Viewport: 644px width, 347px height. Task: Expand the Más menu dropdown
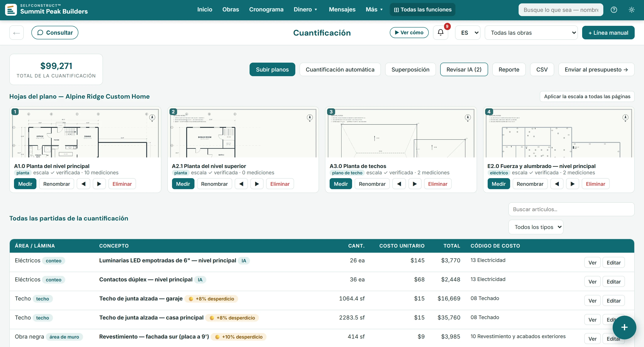374,10
